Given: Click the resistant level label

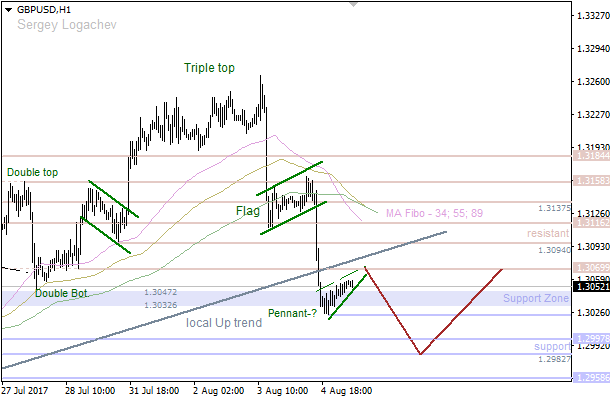Looking at the screenshot, I should [548, 233].
